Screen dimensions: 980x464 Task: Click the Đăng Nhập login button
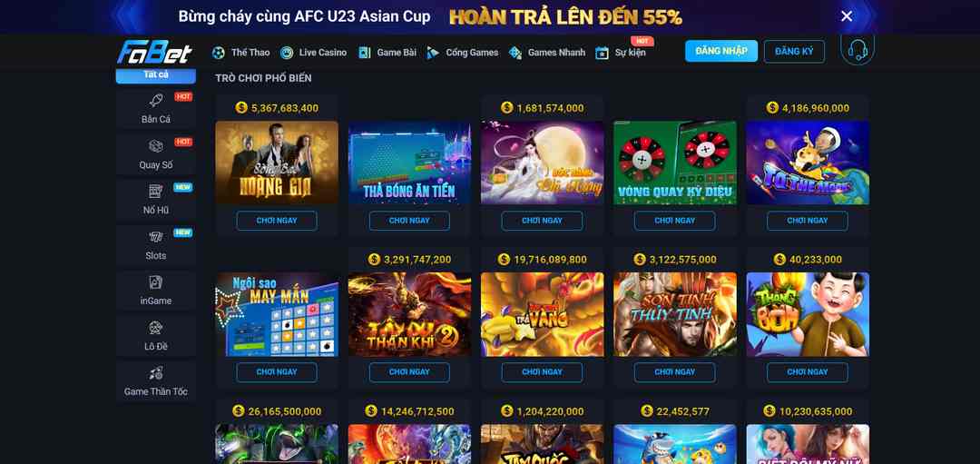[721, 51]
